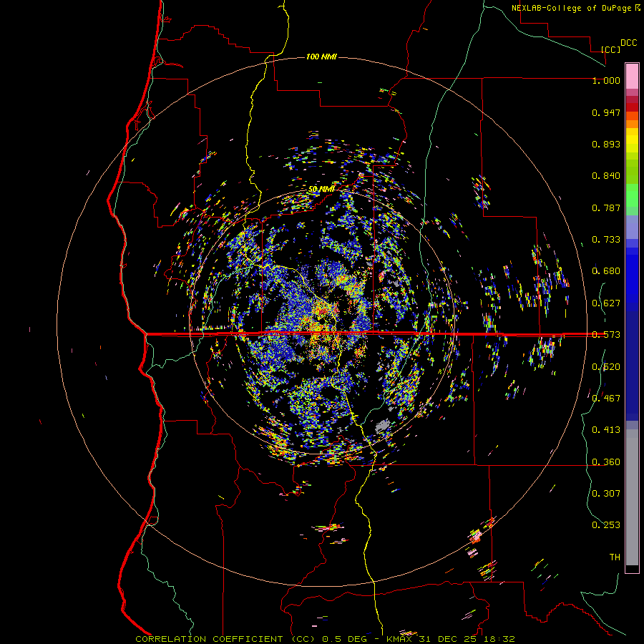Click the 0.413 scale value
Viewport: 644px width, 644px height.
pos(606,430)
